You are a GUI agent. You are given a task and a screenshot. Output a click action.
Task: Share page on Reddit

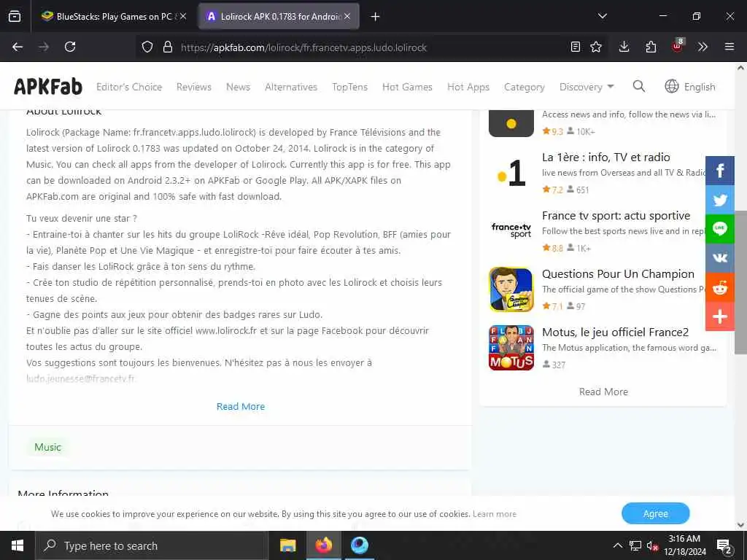[x=720, y=287]
